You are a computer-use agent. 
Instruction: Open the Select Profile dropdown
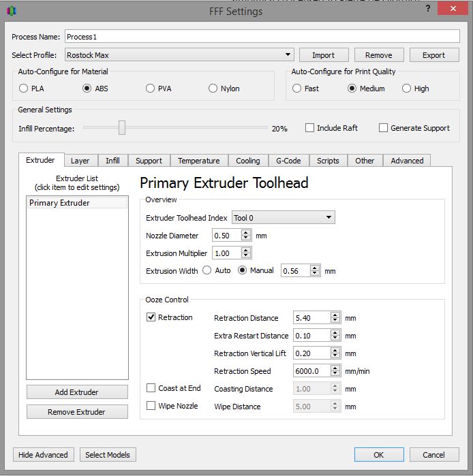pos(179,55)
